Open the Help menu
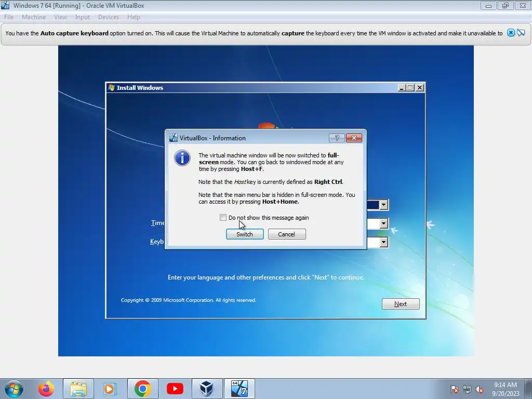The image size is (532, 399). coord(134,17)
